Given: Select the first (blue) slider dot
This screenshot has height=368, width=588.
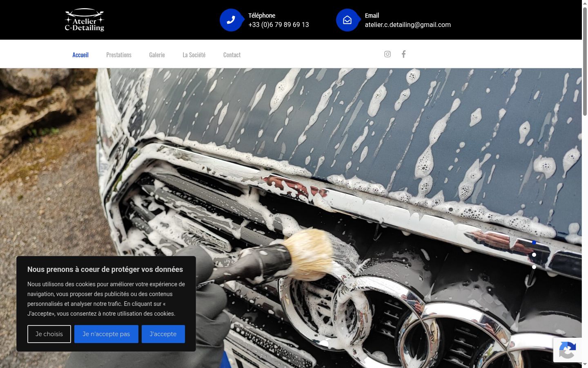Looking at the screenshot, I should point(534,242).
